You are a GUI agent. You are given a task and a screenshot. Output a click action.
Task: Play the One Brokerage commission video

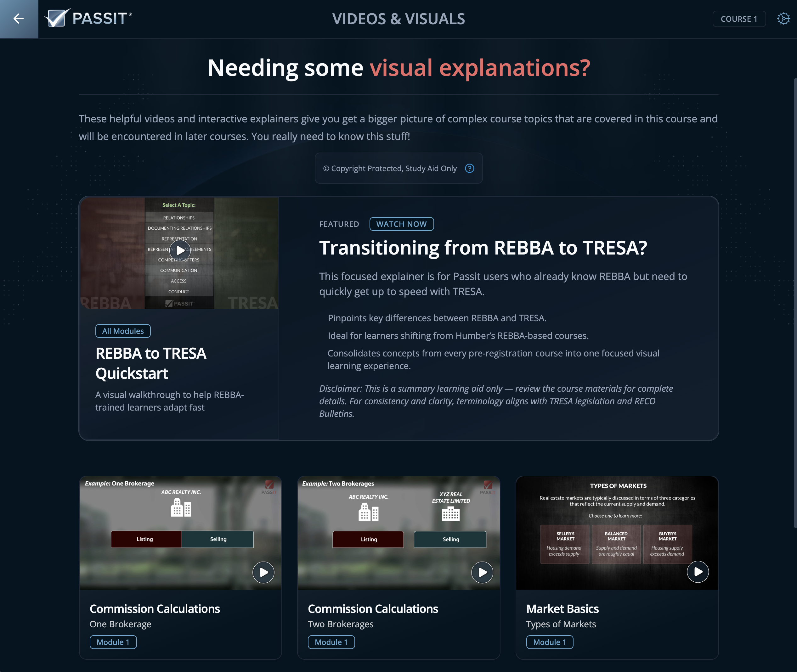(x=263, y=572)
